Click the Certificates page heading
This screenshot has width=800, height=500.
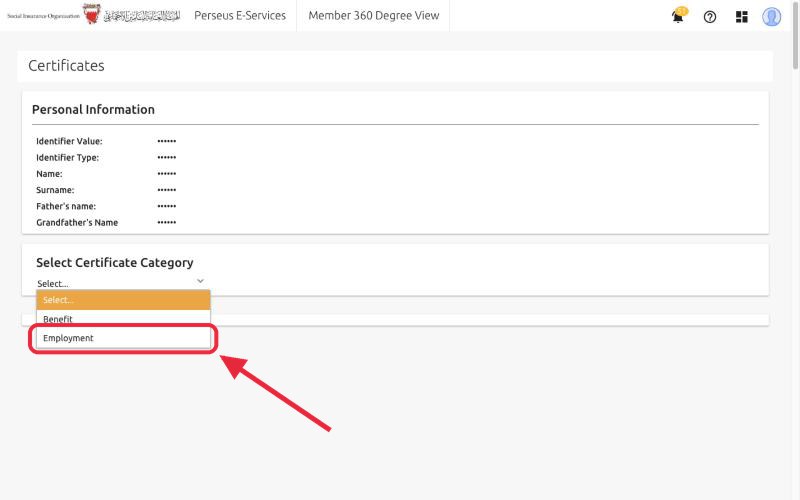[x=66, y=66]
